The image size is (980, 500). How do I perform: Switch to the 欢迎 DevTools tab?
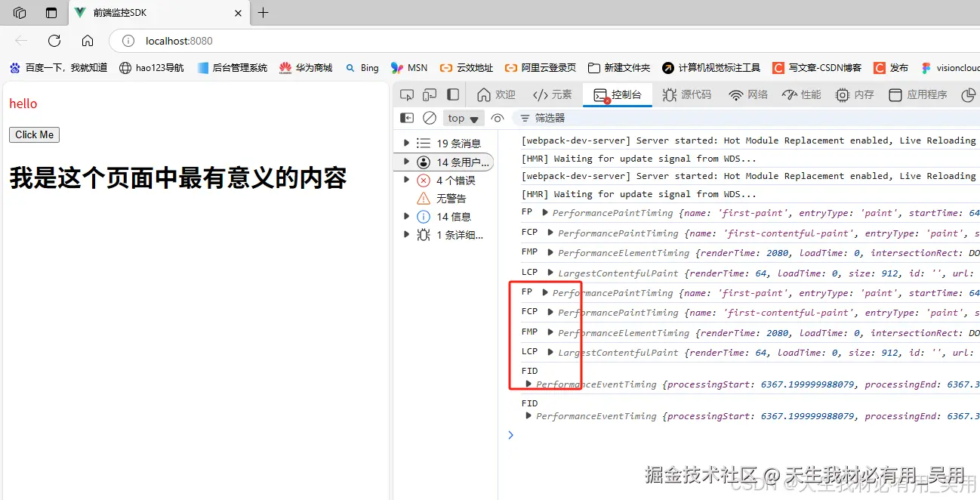pyautogui.click(x=497, y=94)
